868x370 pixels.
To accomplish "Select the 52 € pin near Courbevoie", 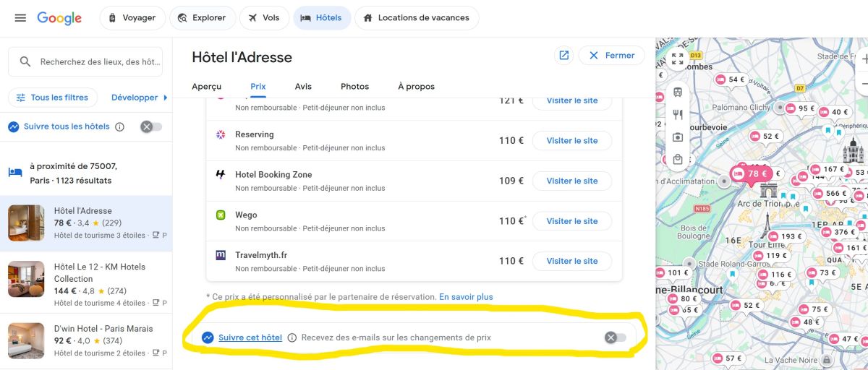I will tap(765, 136).
